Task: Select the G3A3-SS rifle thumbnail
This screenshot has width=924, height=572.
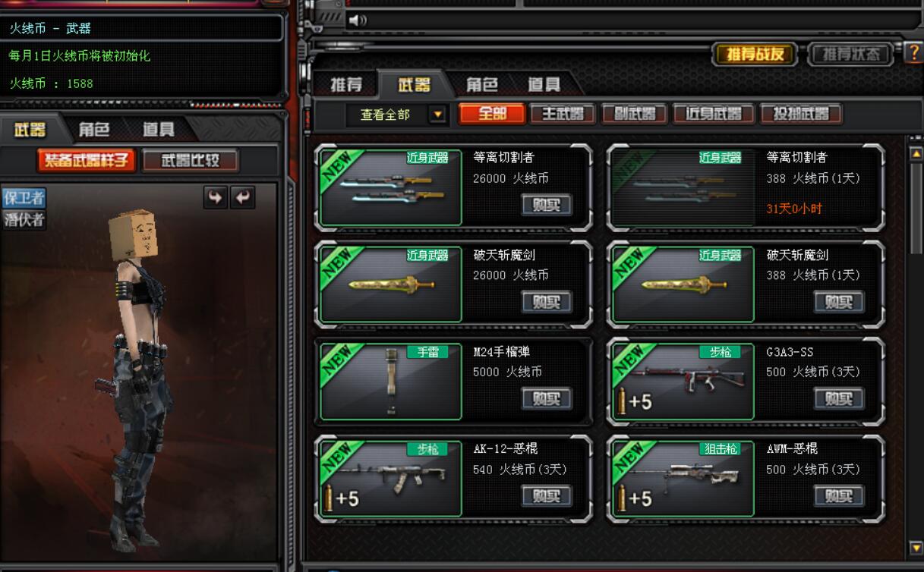Action: coord(683,381)
